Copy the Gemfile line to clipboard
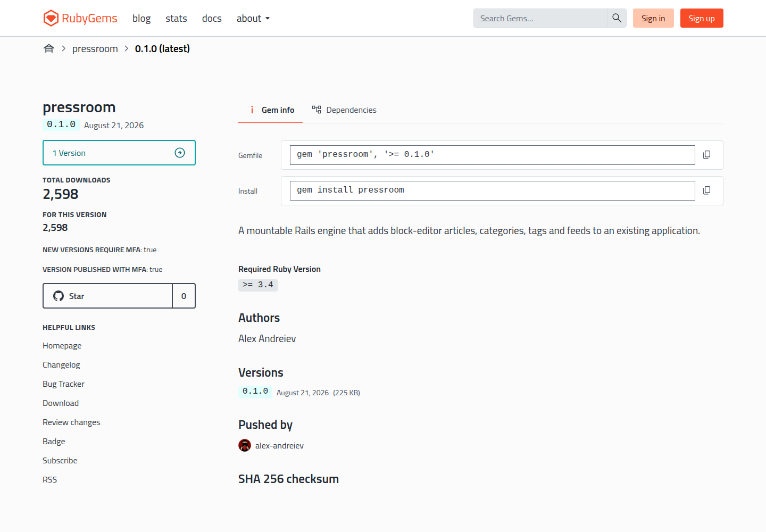The width and height of the screenshot is (766, 532). coord(706,155)
